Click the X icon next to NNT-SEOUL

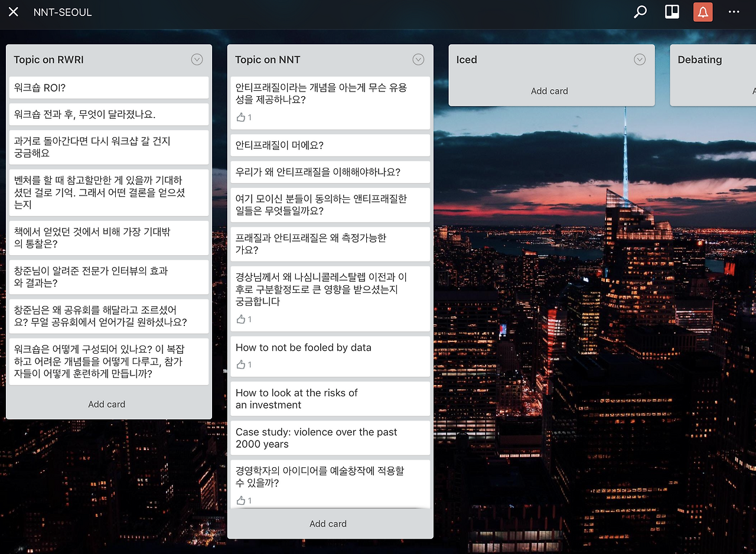click(x=13, y=12)
